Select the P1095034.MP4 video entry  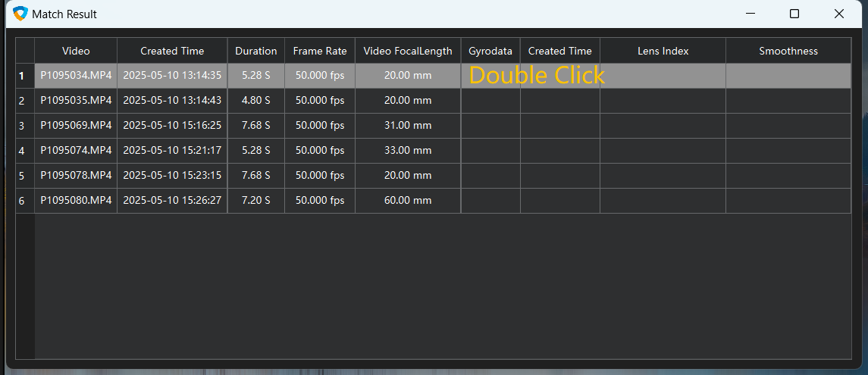coord(76,76)
